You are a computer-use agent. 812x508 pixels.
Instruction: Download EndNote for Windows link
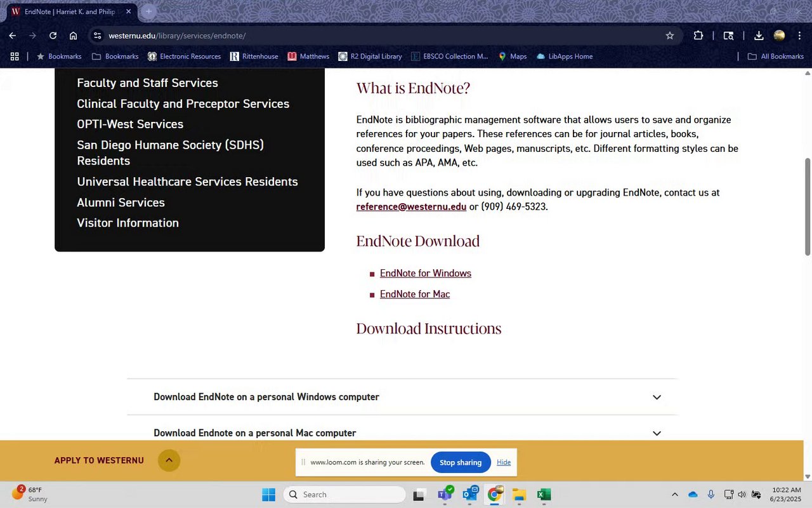(426, 274)
